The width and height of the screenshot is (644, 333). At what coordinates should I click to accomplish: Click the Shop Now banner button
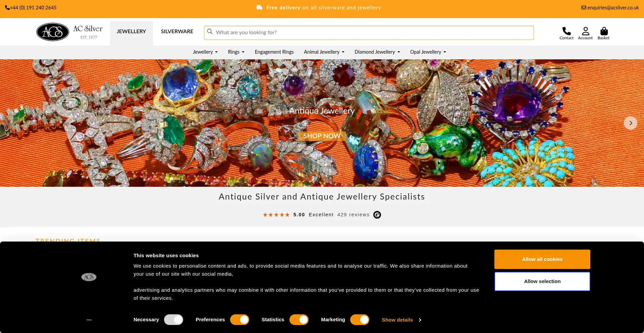coord(322,136)
